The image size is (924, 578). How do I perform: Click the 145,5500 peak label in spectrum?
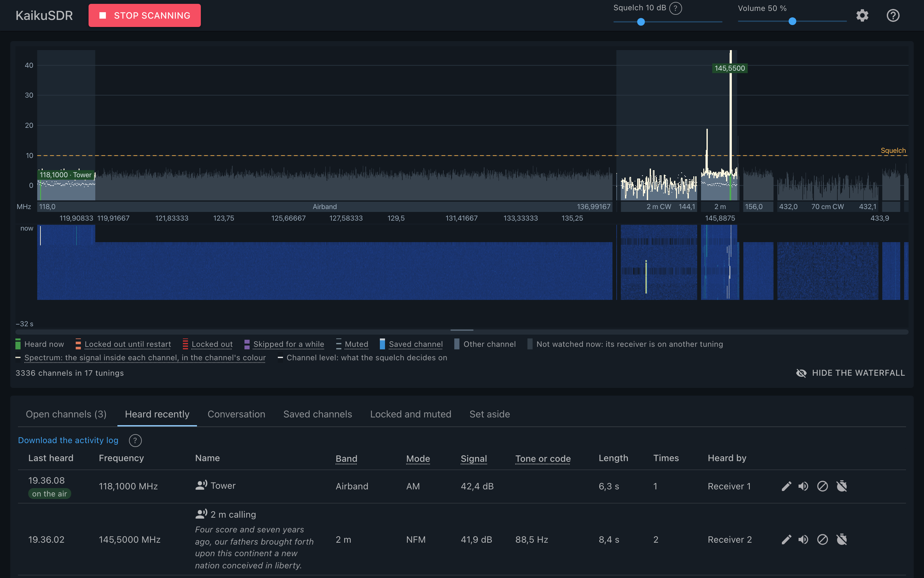(x=730, y=68)
